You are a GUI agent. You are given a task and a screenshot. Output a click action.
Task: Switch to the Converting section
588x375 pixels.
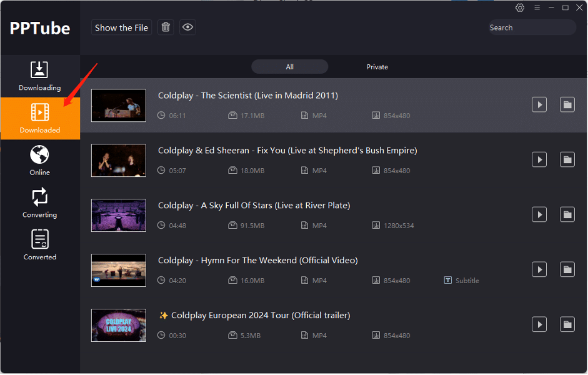39,202
